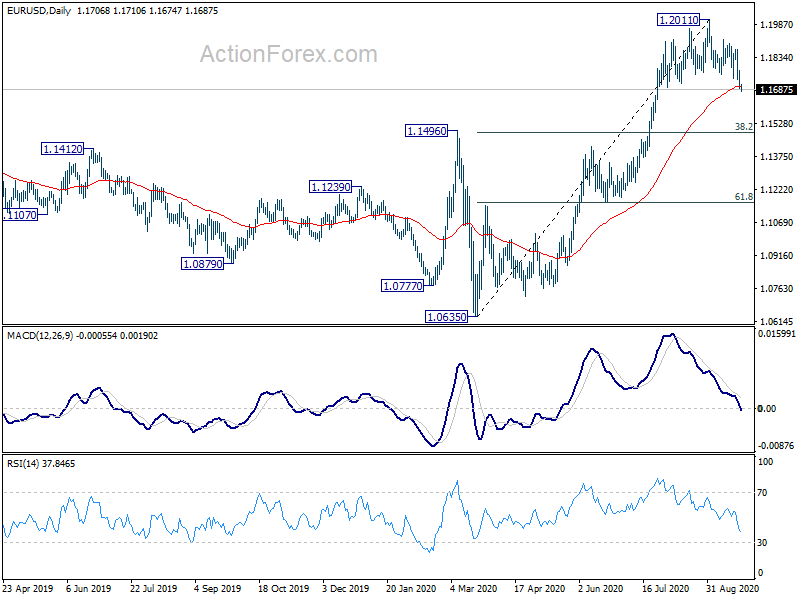Image resolution: width=800 pixels, height=600 pixels.
Task: Click the RSI 70 level label
Action: [762, 493]
